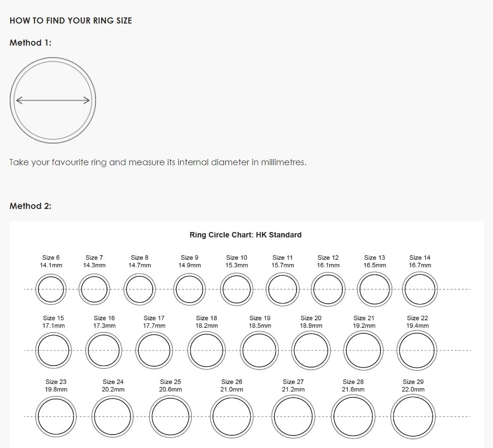
Task: Select the Size 29 ring circle
Action: [412, 417]
